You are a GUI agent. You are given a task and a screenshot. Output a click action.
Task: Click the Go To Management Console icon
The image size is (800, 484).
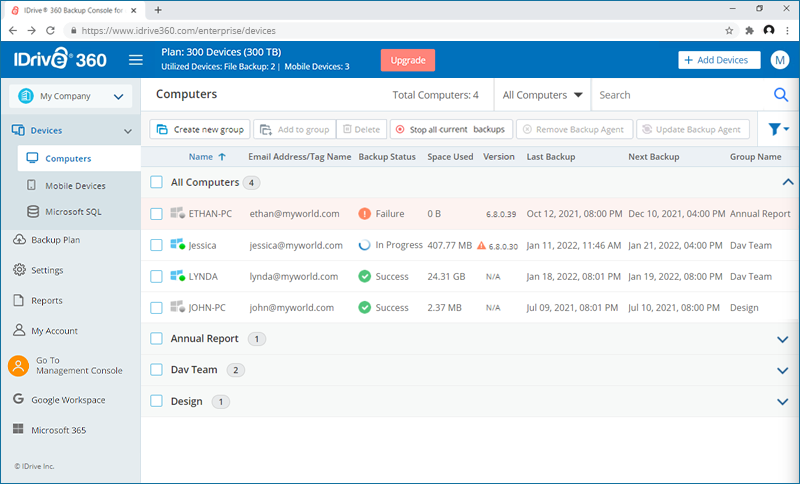(18, 366)
